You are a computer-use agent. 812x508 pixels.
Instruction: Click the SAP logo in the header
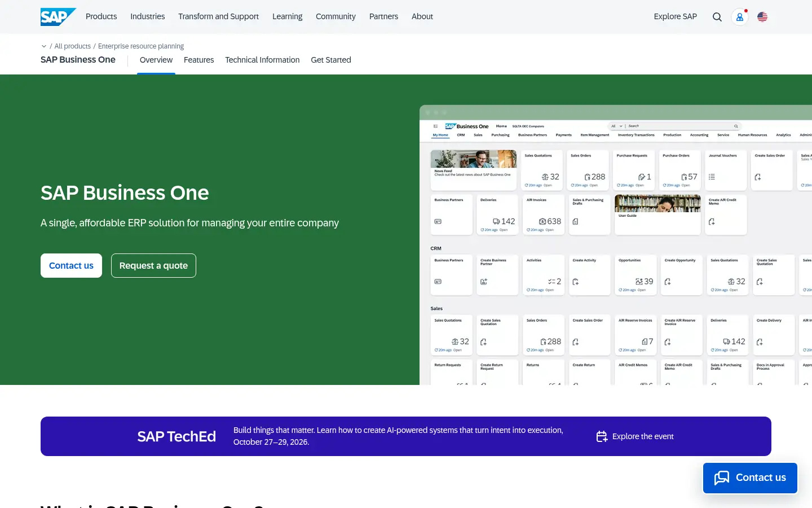58,17
